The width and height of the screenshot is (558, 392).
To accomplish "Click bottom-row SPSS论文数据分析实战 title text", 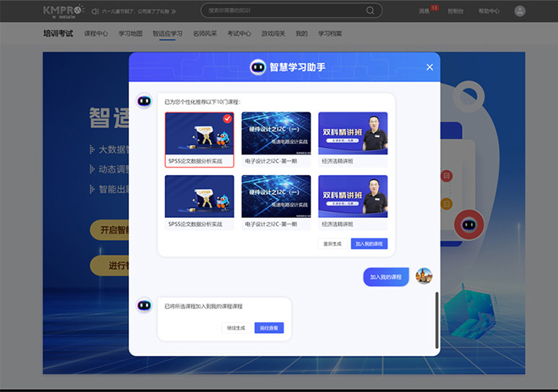I will pos(195,224).
